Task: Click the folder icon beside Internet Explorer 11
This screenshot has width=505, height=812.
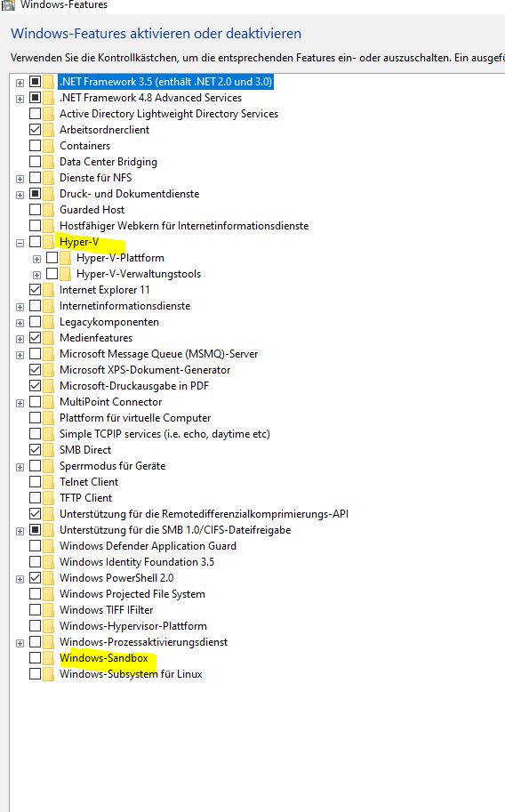Action: tap(49, 290)
